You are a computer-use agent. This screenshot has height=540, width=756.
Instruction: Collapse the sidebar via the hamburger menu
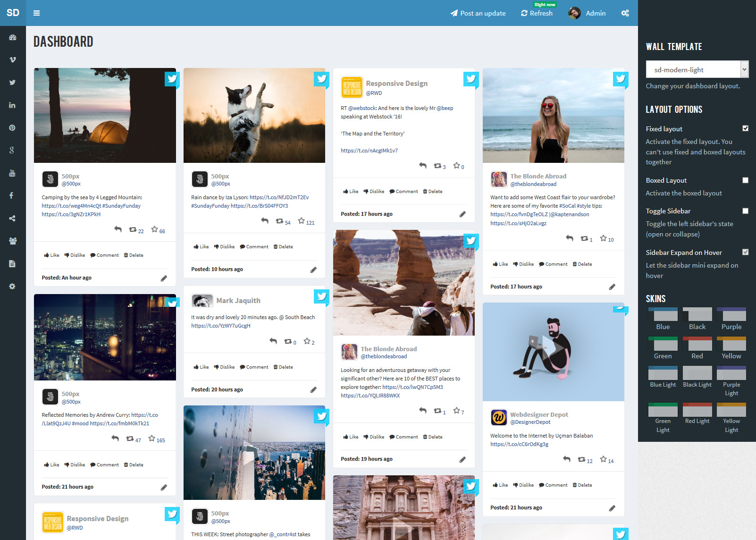click(36, 13)
